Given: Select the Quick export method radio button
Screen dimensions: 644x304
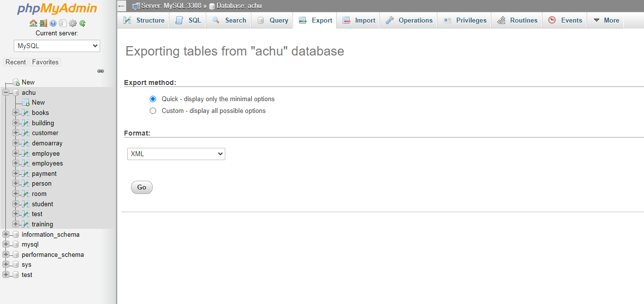Looking at the screenshot, I should pyautogui.click(x=153, y=99).
